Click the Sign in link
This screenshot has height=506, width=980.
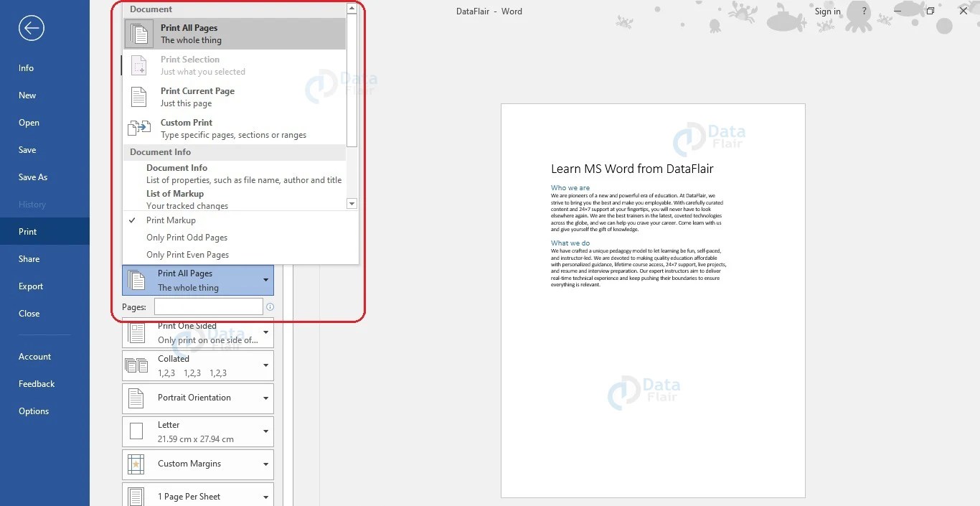click(827, 11)
